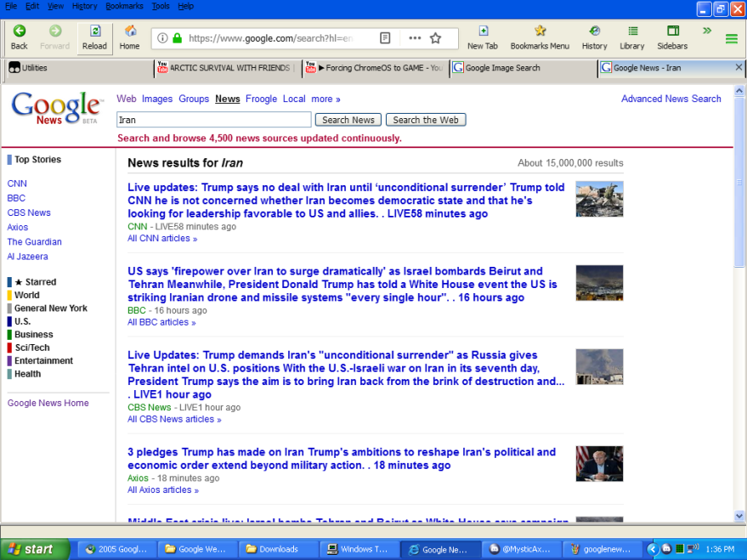Image resolution: width=747 pixels, height=560 pixels.
Task: Click the Google News logo
Action: tap(57, 108)
